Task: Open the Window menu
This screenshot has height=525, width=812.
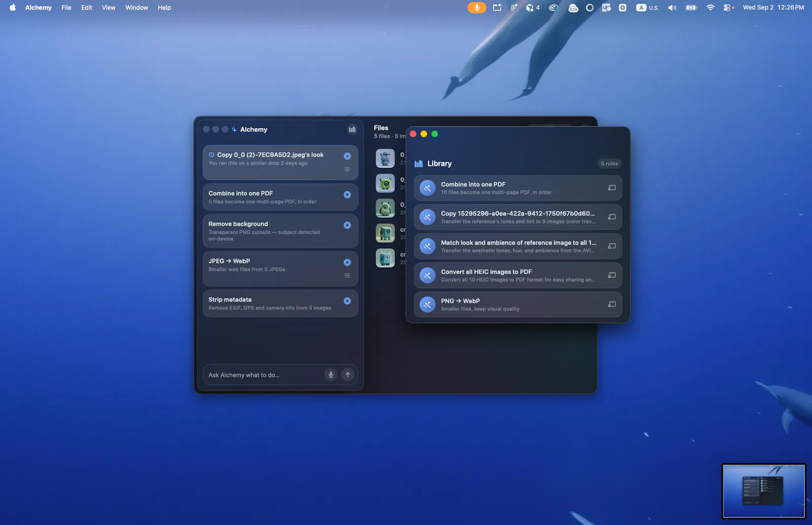Action: point(137,8)
